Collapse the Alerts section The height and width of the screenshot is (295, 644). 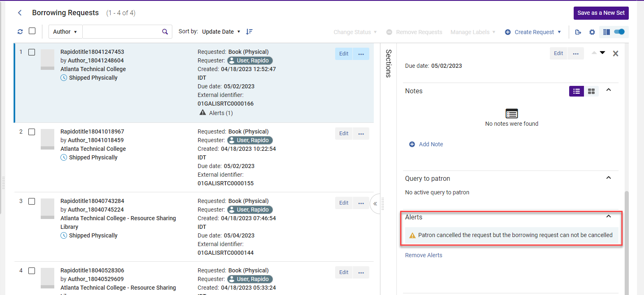click(609, 217)
